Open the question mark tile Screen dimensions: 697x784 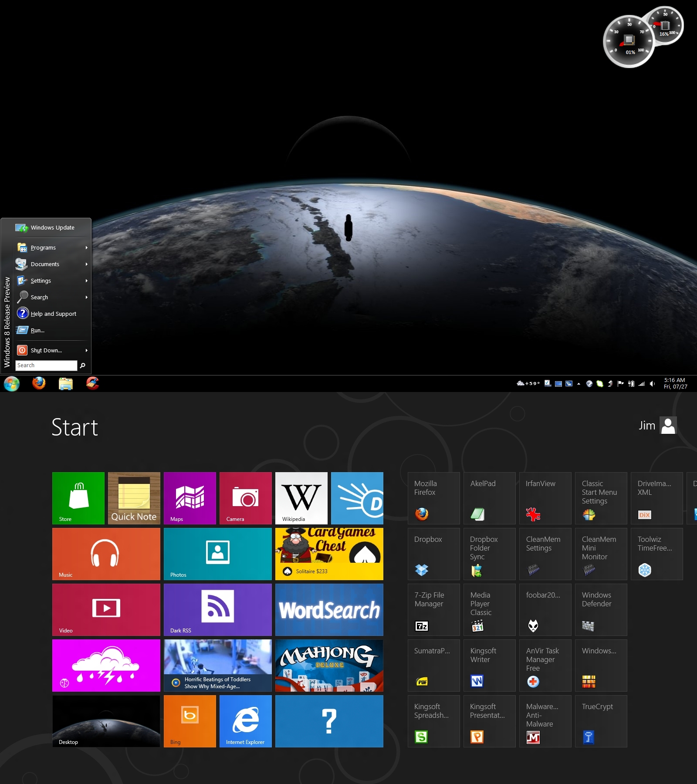[329, 721]
